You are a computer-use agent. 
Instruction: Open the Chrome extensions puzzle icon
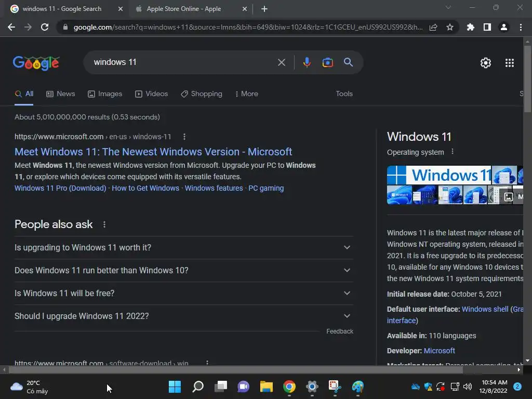[x=470, y=27]
